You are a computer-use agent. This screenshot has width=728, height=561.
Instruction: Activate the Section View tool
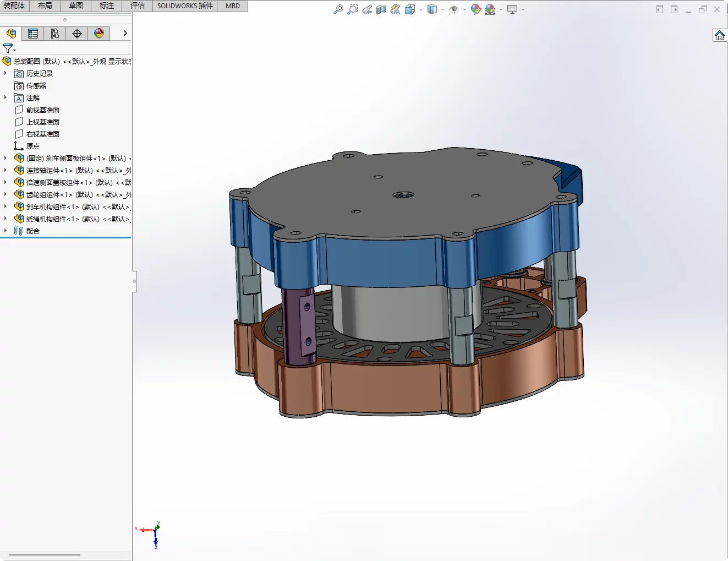(381, 9)
